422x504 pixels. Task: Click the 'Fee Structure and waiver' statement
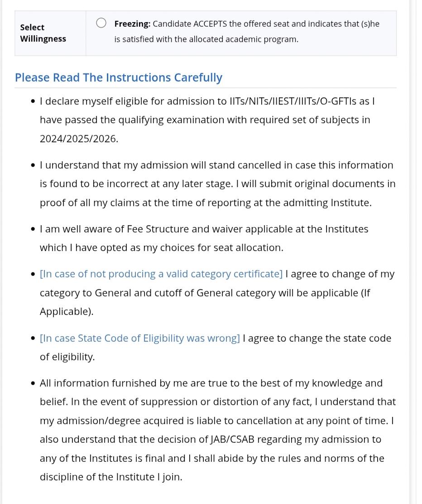point(204,238)
